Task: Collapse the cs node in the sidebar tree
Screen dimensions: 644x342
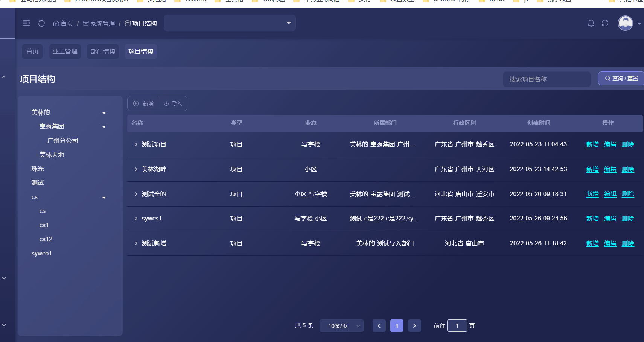Action: click(x=104, y=197)
